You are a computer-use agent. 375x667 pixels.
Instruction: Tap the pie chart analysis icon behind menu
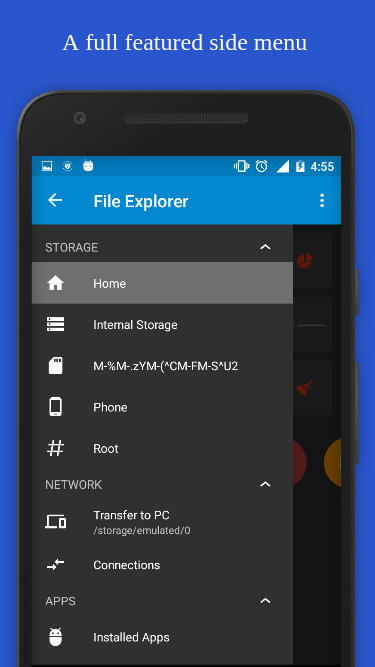coord(304,260)
